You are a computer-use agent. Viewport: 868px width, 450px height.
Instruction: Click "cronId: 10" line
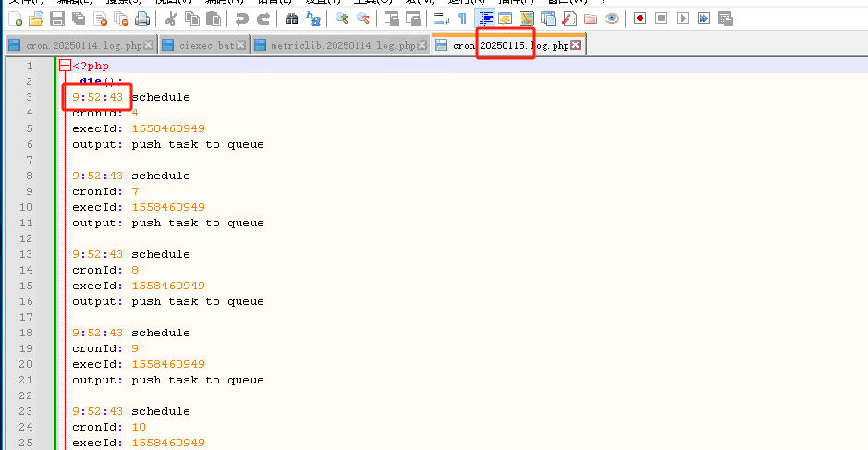click(x=109, y=427)
